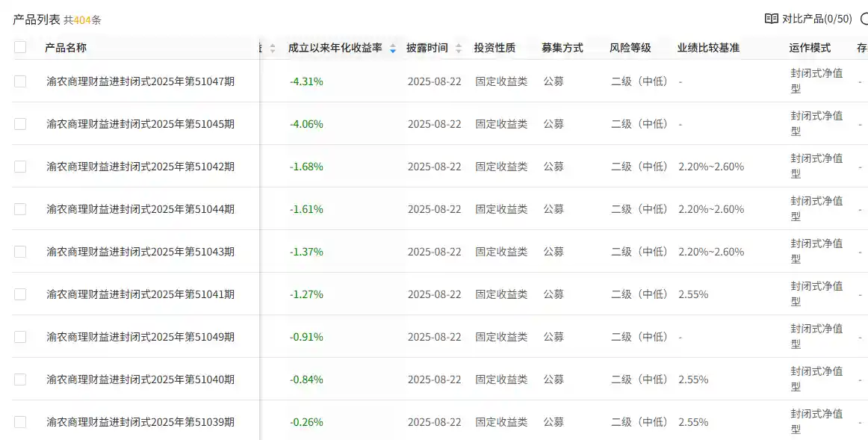The image size is (868, 440).
Task: Select the header checkbox to choose all products
Action: click(19, 46)
